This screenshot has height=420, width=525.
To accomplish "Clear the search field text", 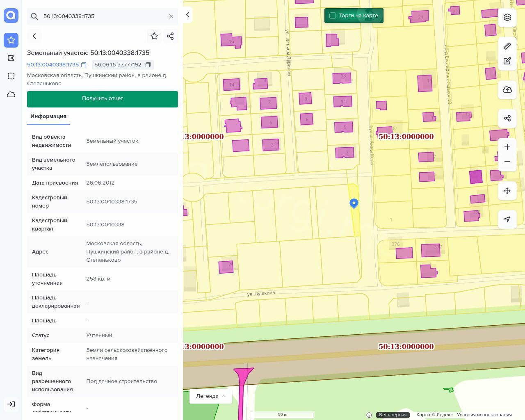I will [171, 16].
